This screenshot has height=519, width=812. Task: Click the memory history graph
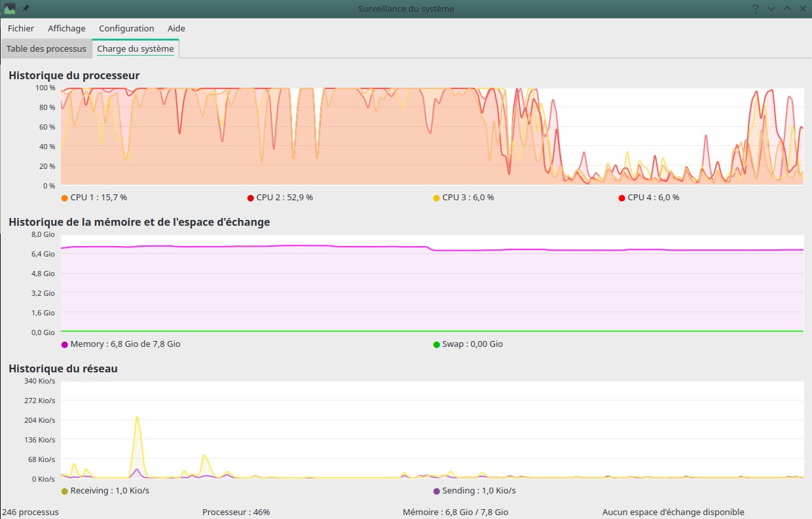click(x=432, y=283)
